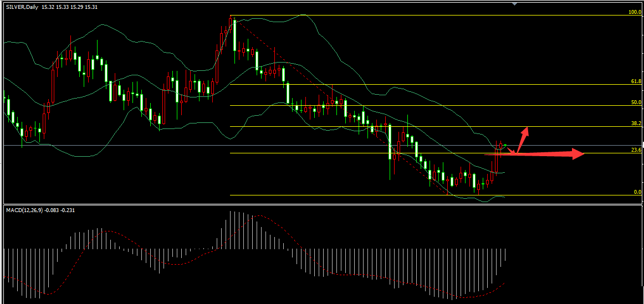Click the divider between price chart and MACD
This screenshot has height=304, width=644.
[x=321, y=205]
